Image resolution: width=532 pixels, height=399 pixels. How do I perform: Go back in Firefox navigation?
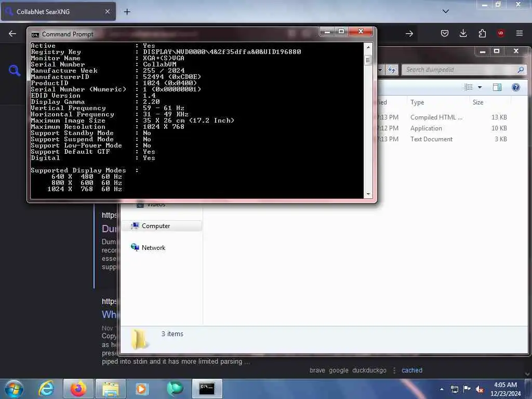[12, 34]
